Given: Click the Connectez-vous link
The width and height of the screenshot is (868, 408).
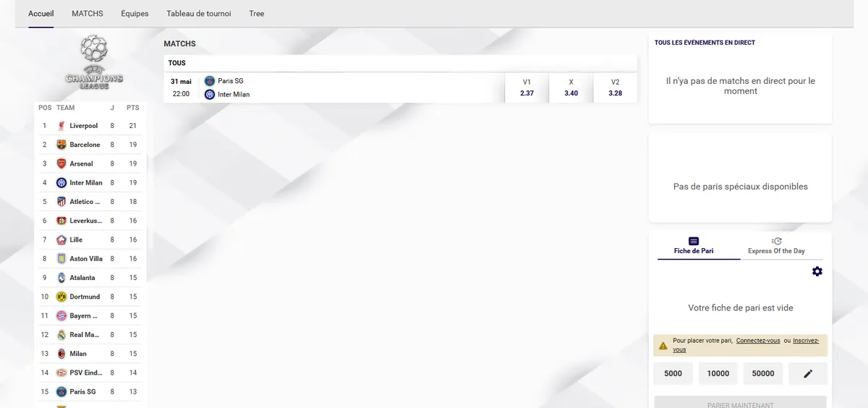Looking at the screenshot, I should (758, 341).
